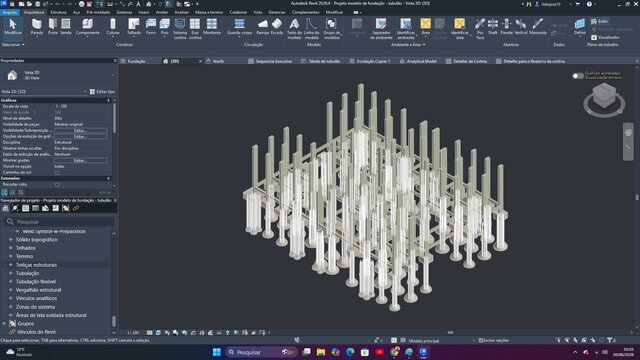Expand the Tubulação flexível node
640x360 pixels.
coord(11,282)
